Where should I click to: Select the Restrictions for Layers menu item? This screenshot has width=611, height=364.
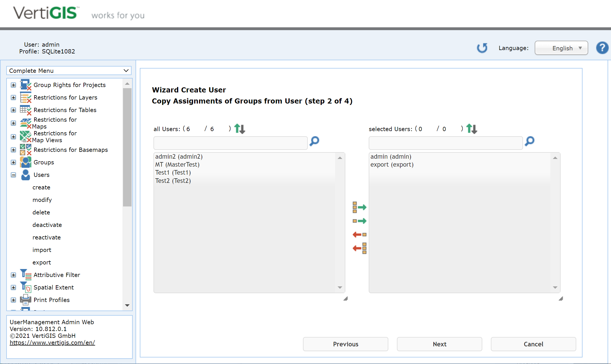click(x=65, y=97)
